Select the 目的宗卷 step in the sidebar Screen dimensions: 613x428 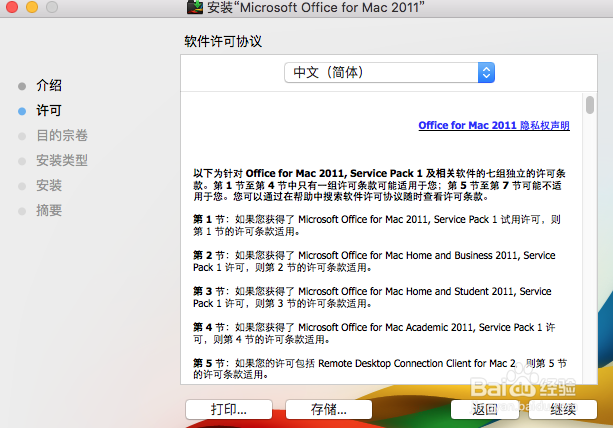62,136
